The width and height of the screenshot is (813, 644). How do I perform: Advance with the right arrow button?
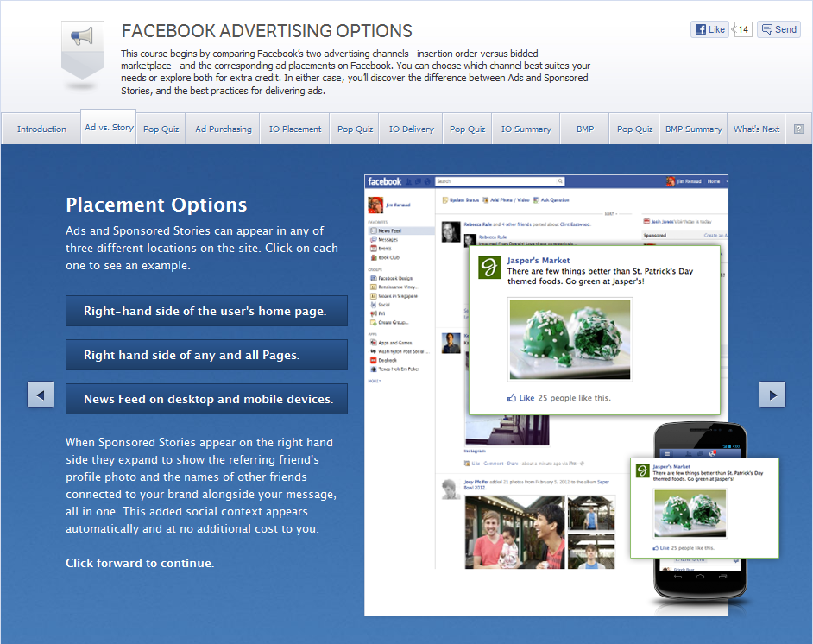pyautogui.click(x=772, y=395)
